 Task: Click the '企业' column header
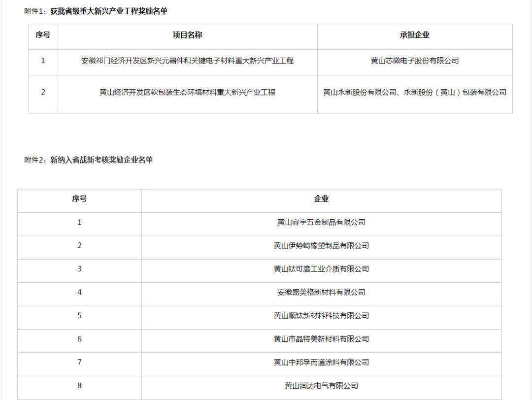(x=321, y=199)
